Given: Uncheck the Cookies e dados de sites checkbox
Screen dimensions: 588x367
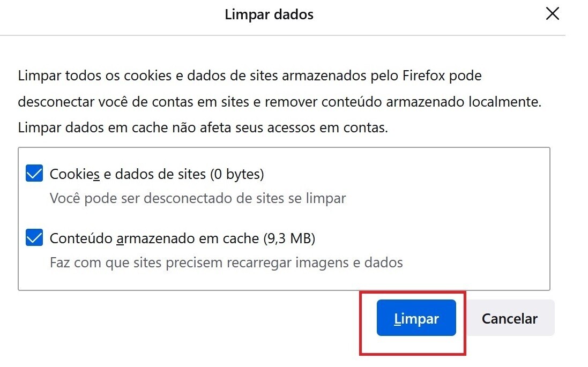Looking at the screenshot, I should coord(34,174).
